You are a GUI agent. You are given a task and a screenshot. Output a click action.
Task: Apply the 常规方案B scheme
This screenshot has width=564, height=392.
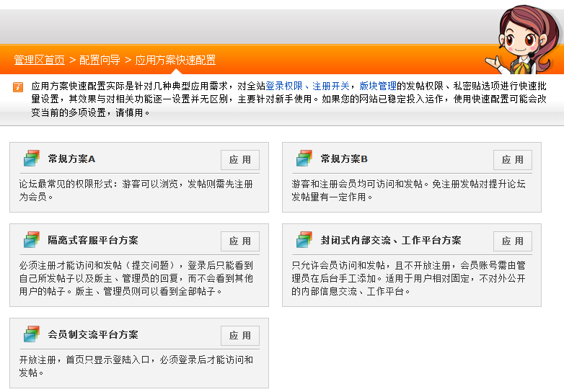pos(513,159)
